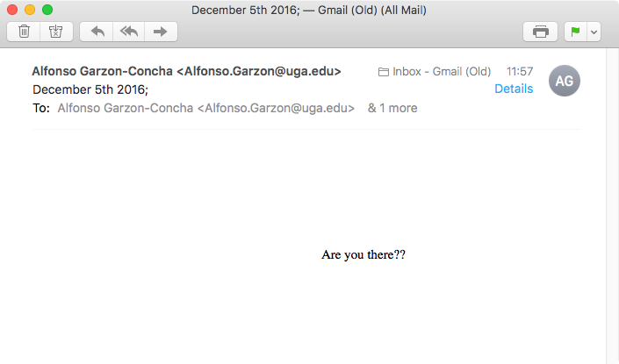Click the Inbox - Gmail (Old) mailbox label
Viewport: 619px width, 364px height.
click(x=434, y=71)
